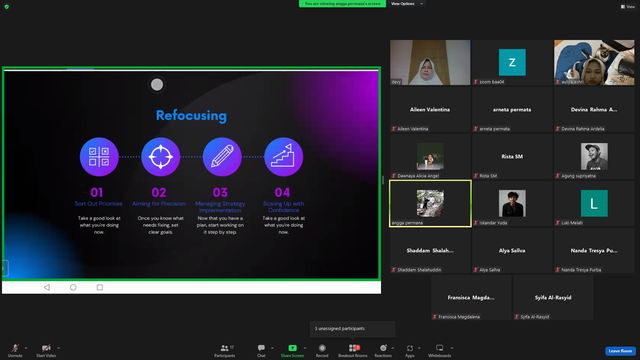Select Iskandar Yuda's participant tile
Viewport: 640px width, 360px height.
tap(512, 203)
